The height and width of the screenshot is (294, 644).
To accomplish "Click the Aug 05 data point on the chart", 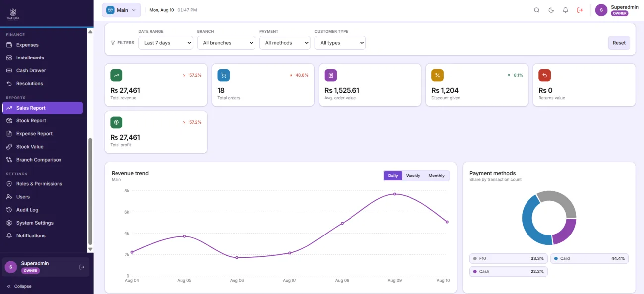I will click(x=184, y=236).
